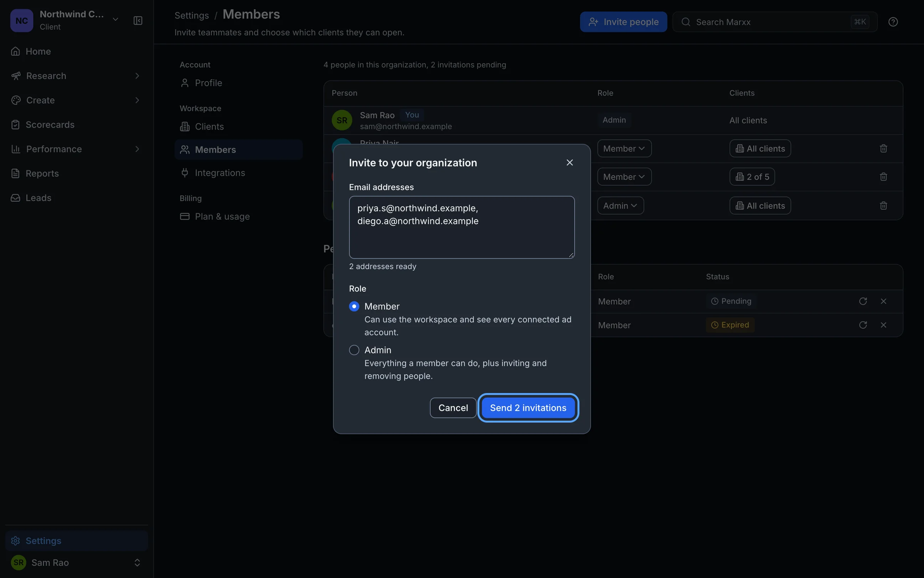Viewport: 924px width, 578px height.
Task: Click the Send 2 invitations button
Action: click(x=528, y=408)
